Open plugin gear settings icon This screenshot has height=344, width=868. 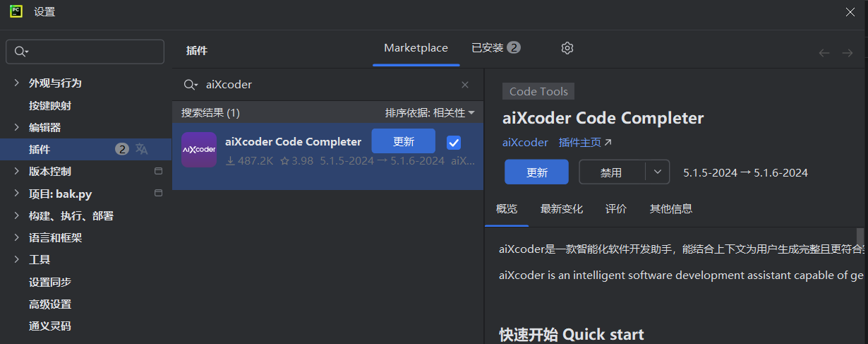coord(567,48)
